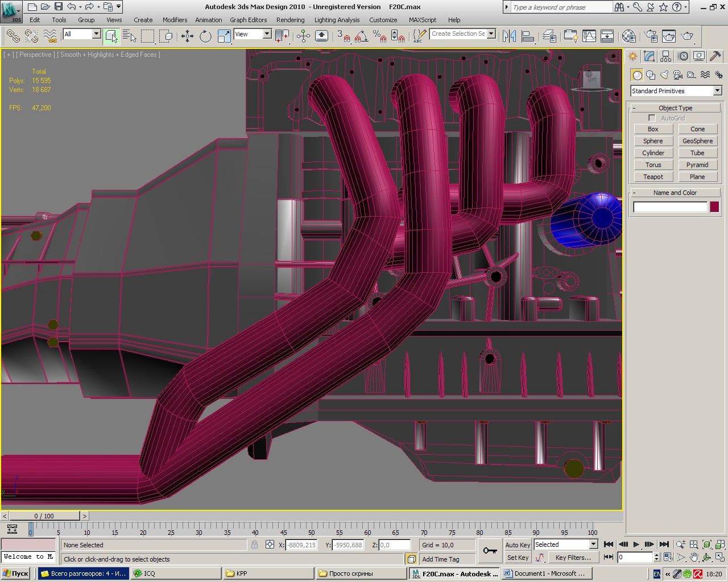Open the Rendering menu

pos(290,20)
